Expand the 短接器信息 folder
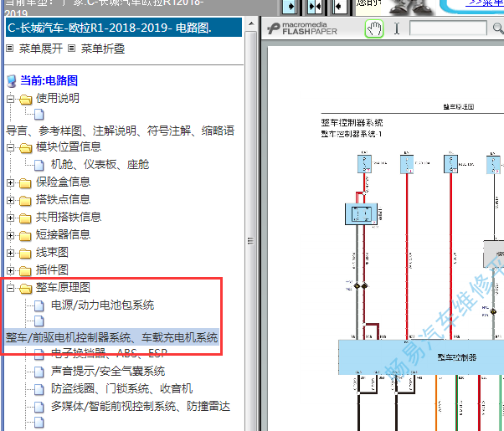Image resolution: width=504 pixels, height=431 pixels. coord(10,236)
